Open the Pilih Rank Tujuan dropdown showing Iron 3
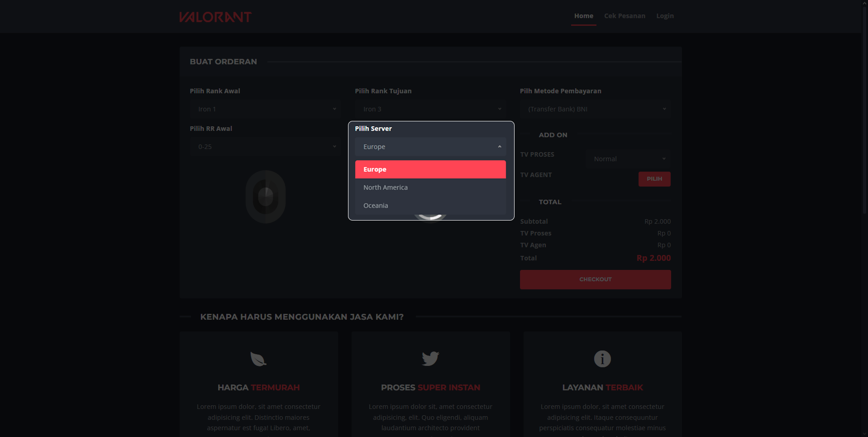The height and width of the screenshot is (437, 868). click(x=430, y=109)
